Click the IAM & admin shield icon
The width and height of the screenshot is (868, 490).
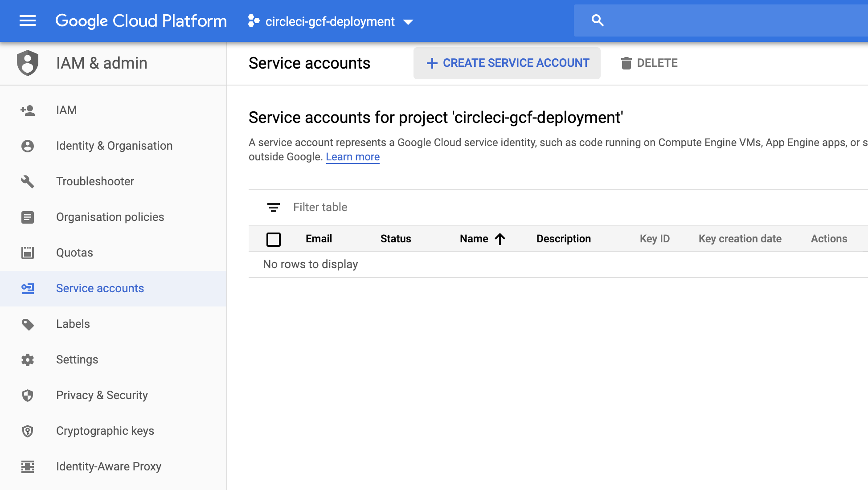coord(28,63)
